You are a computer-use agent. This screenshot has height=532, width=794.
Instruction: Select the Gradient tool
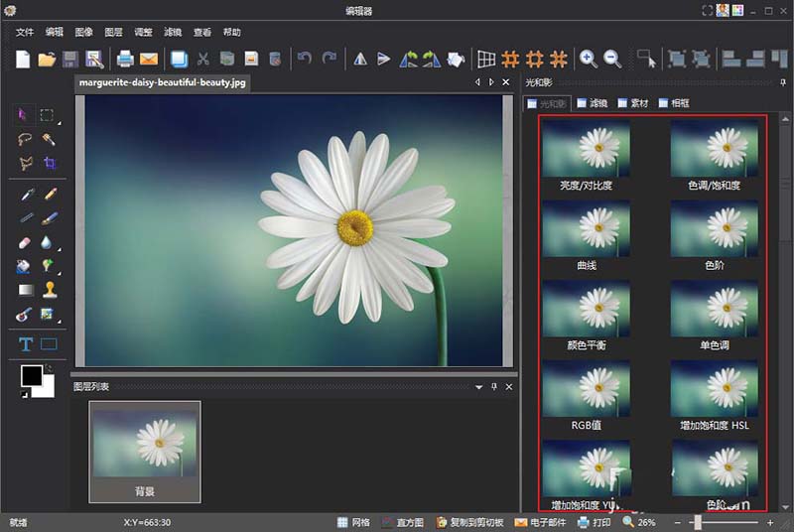(x=26, y=291)
